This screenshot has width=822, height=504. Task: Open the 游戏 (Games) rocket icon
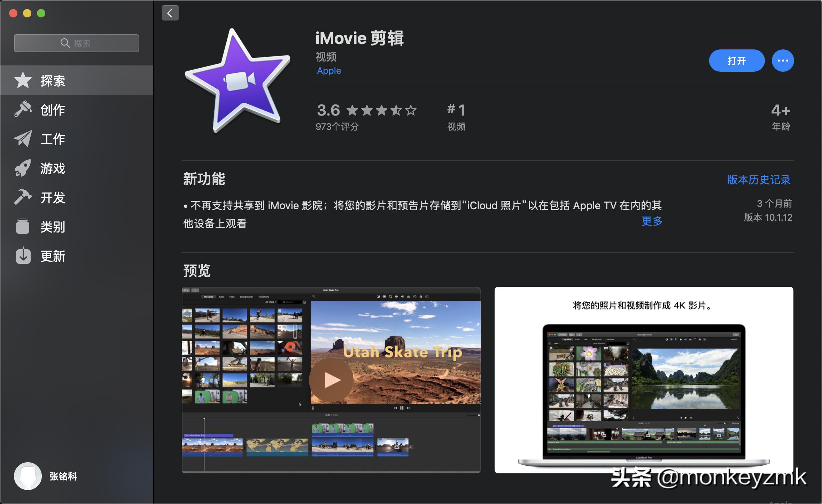pyautogui.click(x=22, y=169)
